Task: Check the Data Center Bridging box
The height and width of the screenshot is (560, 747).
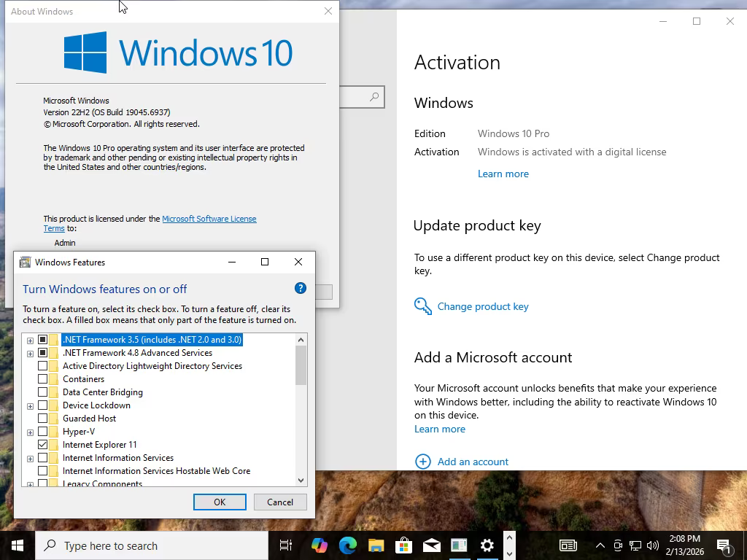Action: tap(42, 392)
